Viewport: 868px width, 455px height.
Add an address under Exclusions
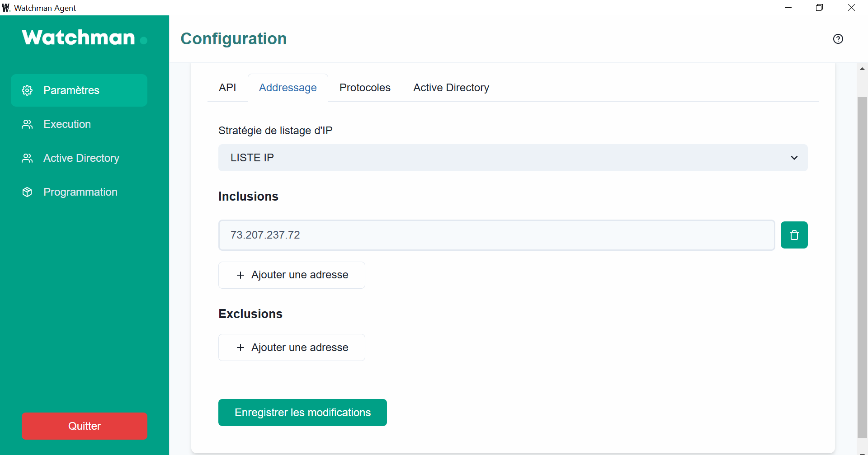[x=292, y=347]
